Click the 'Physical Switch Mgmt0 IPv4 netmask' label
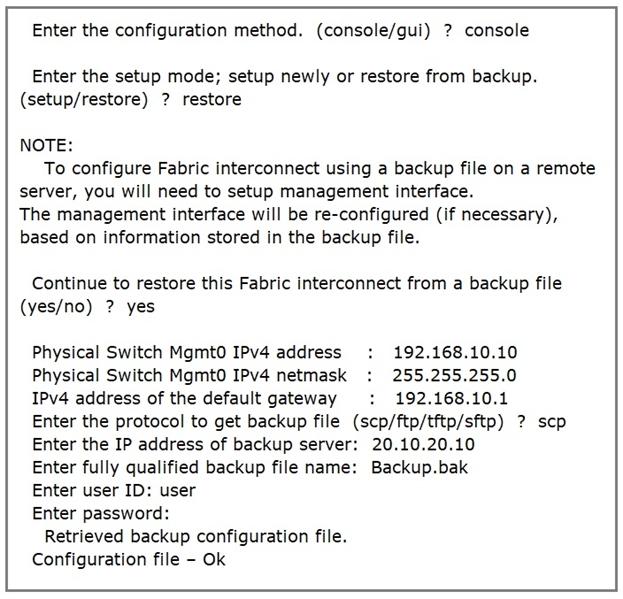 tap(189, 376)
